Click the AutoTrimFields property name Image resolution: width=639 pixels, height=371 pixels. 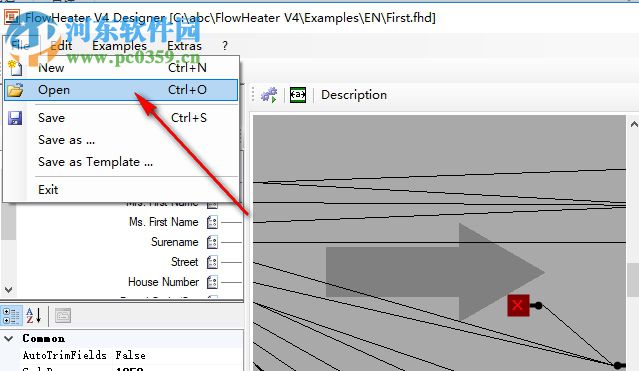pos(64,355)
